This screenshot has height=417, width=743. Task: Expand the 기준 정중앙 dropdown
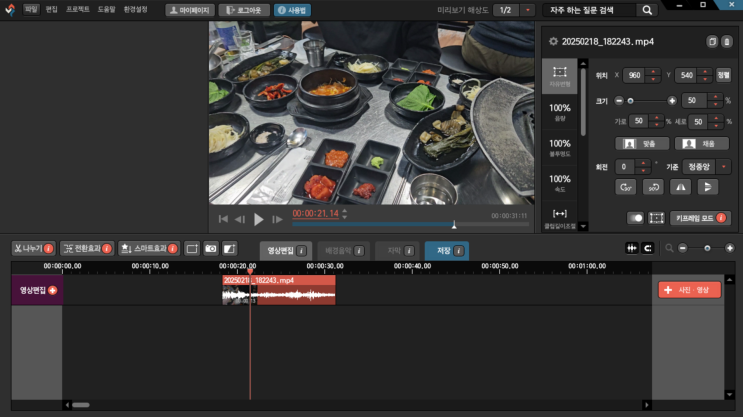pos(723,166)
